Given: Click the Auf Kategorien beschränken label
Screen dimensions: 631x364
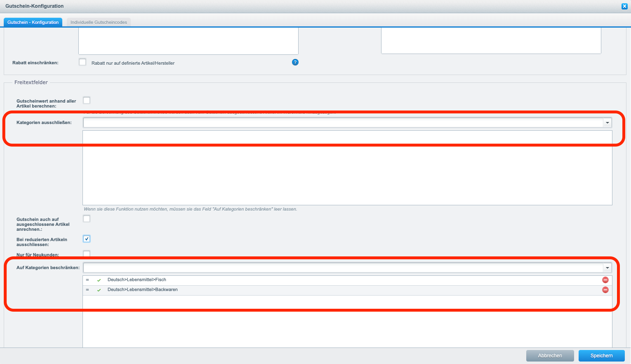Looking at the screenshot, I should coord(48,268).
